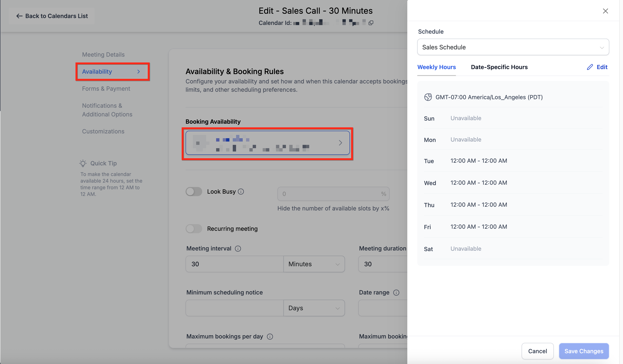Screen dimensions: 623x364
Task: Click the Meeting interval value field
Action: tap(234, 264)
